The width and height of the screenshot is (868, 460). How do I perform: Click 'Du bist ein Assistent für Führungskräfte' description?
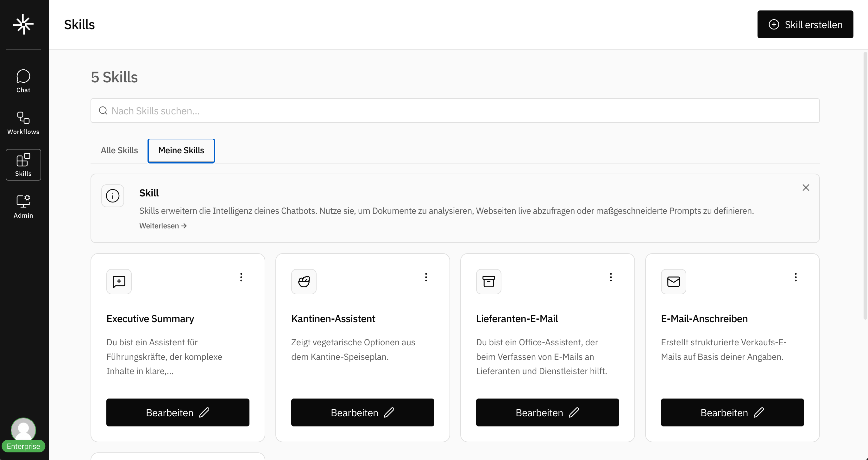(x=164, y=356)
